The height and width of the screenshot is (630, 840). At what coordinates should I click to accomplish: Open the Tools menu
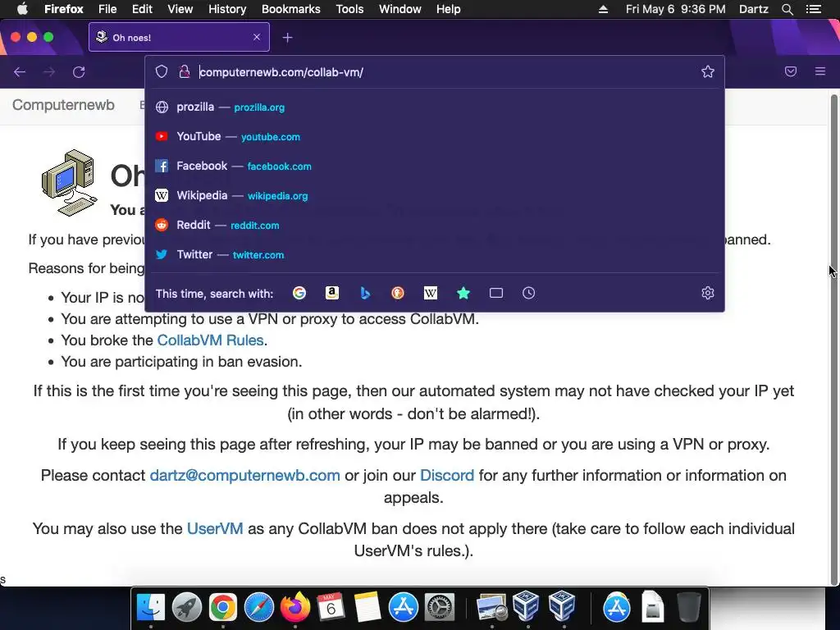pos(349,9)
